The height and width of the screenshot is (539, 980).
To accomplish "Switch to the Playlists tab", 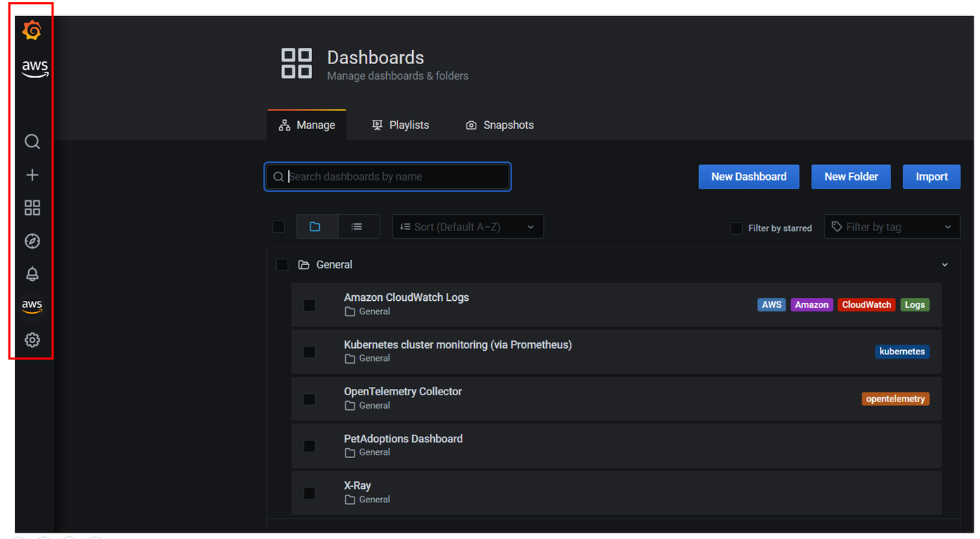I will pyautogui.click(x=400, y=125).
